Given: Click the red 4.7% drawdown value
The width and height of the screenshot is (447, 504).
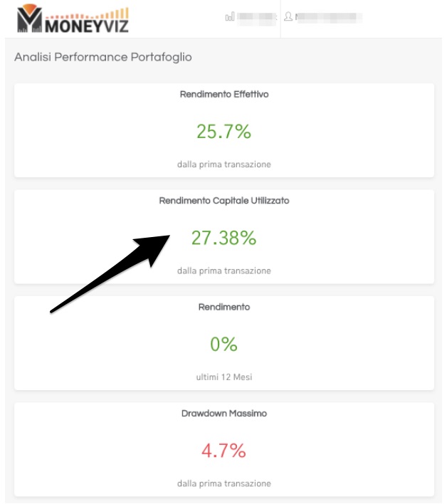Looking at the screenshot, I should pos(223,451).
